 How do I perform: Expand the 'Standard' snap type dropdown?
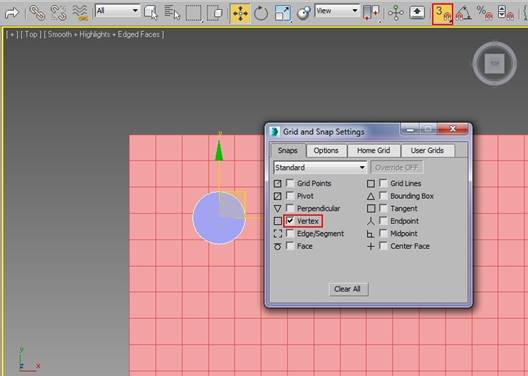point(320,168)
